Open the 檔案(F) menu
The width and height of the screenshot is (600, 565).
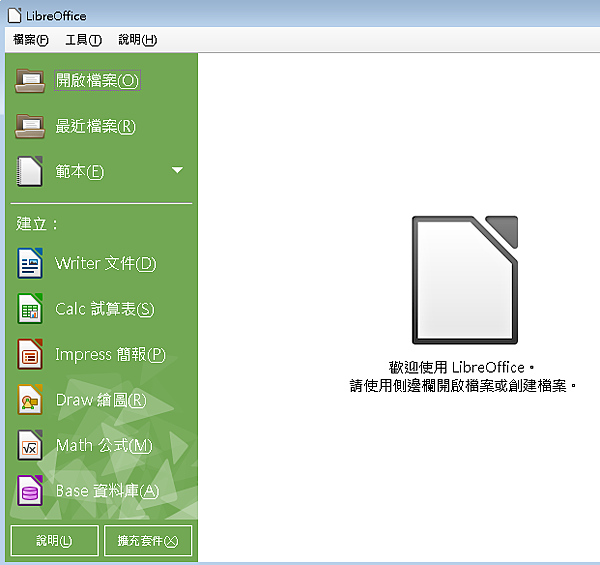[31, 39]
